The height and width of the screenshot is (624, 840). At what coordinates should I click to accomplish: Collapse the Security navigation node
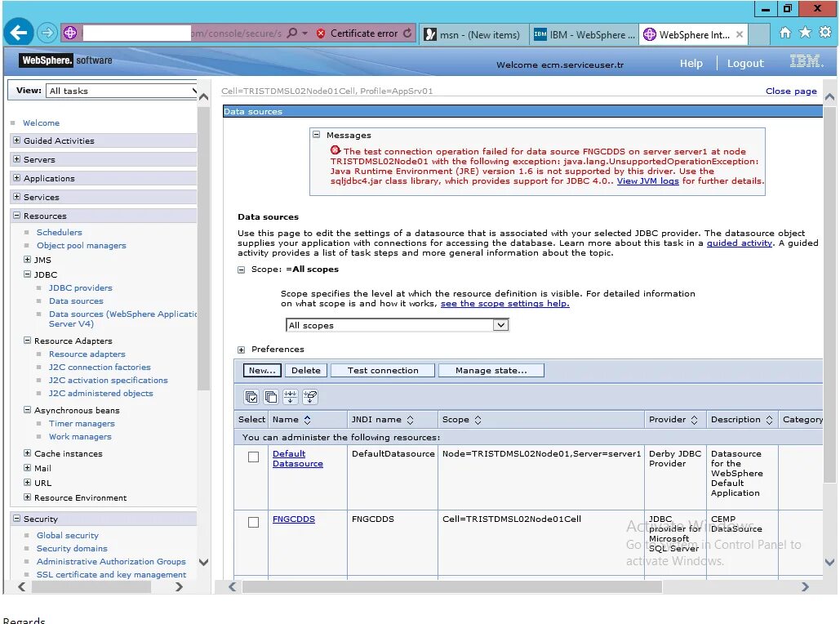[16, 519]
